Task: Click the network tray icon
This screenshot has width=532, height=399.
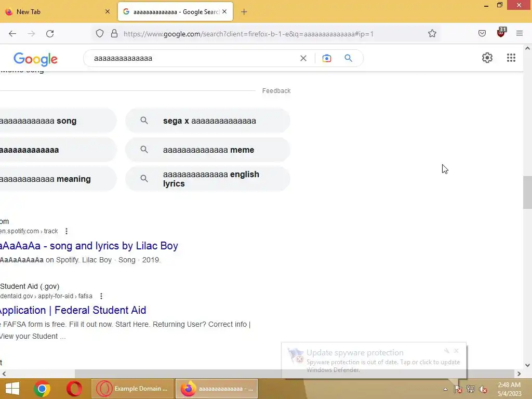Action: tap(471, 389)
